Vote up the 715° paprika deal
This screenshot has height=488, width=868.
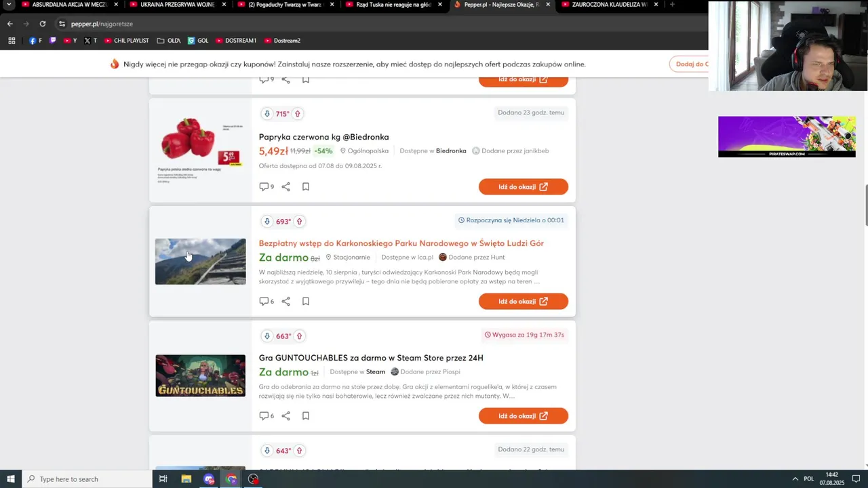297,114
